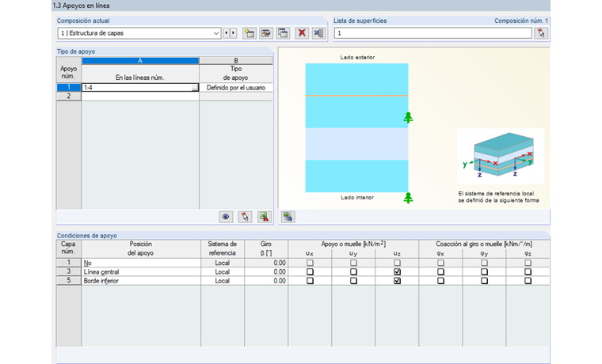Click the rename composition icon

click(x=266, y=33)
